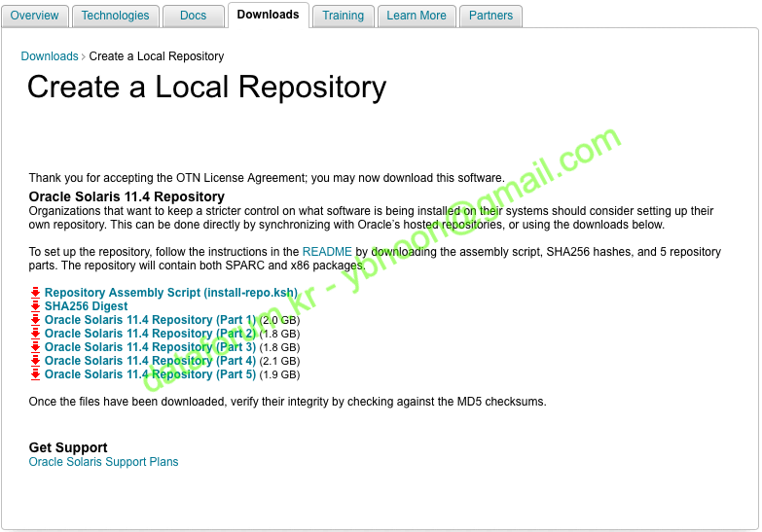Open the SHA256 Digest link
The width and height of the screenshot is (762, 532).
pyautogui.click(x=86, y=306)
